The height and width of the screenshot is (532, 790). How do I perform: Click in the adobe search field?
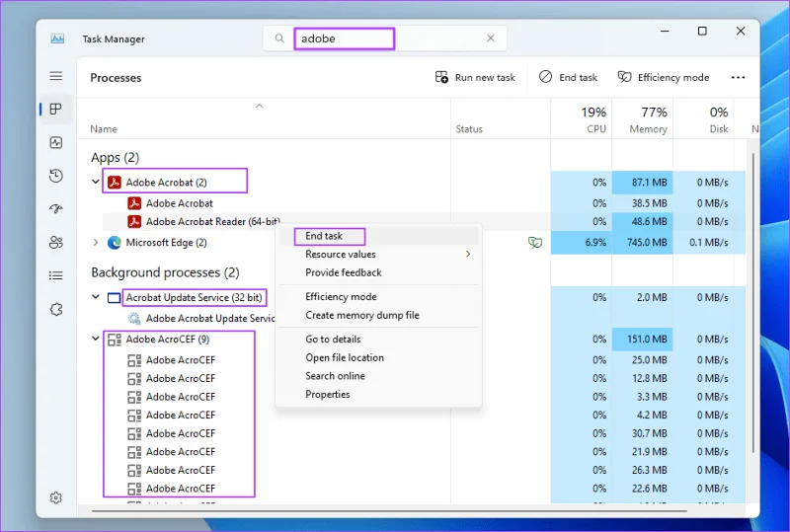(x=384, y=38)
